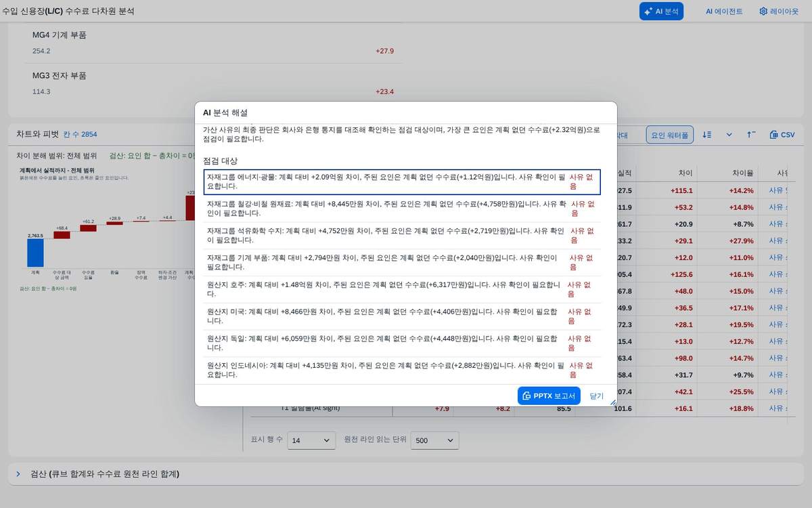Select the MG3 전자 부품 card
This screenshot has height=508, width=812.
tap(213, 83)
